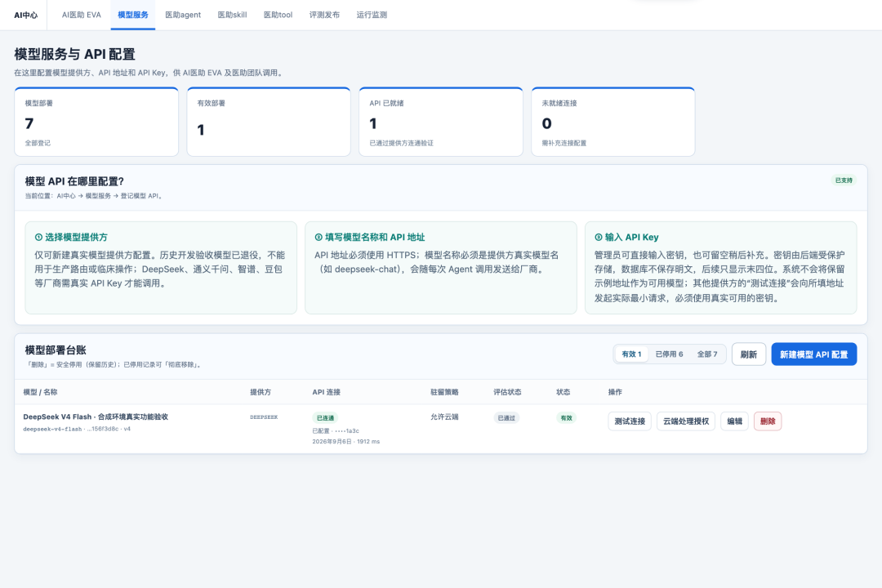This screenshot has height=588, width=882.
Task: Switch to the 运行监测 tab
Action: [372, 16]
